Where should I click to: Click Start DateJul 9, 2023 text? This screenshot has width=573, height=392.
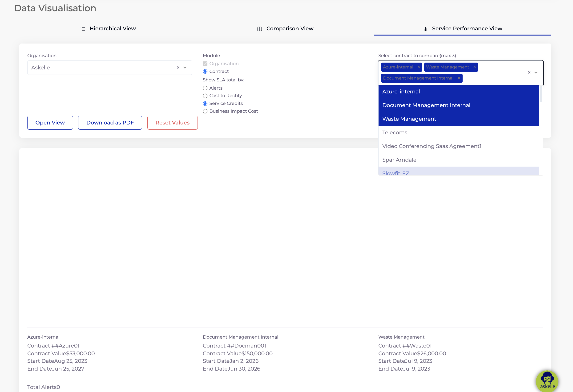pyautogui.click(x=405, y=361)
